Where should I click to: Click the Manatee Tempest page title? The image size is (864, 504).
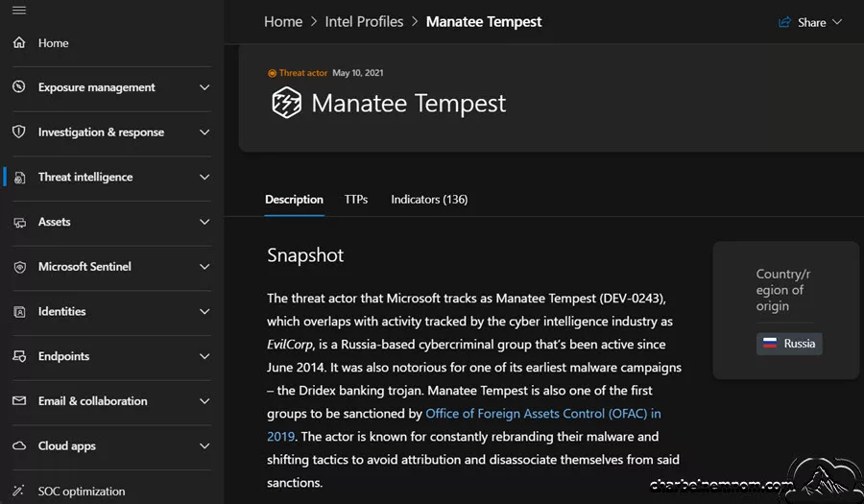pos(408,103)
